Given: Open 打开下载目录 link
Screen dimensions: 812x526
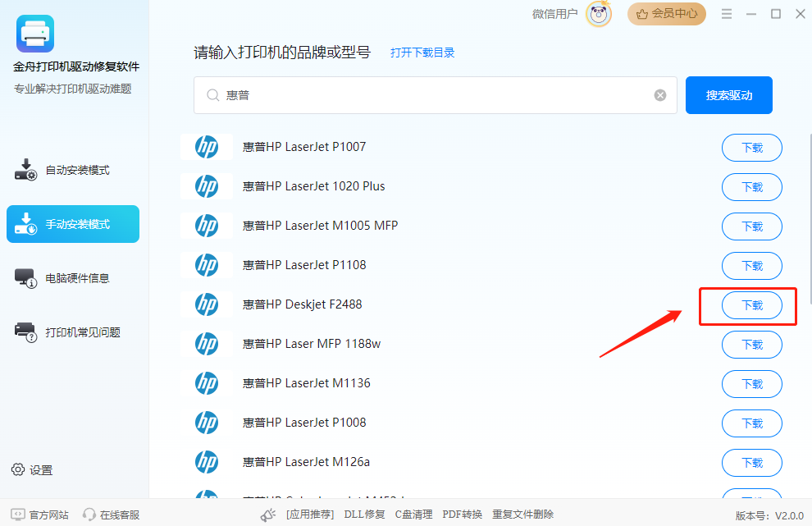Looking at the screenshot, I should coord(422,53).
